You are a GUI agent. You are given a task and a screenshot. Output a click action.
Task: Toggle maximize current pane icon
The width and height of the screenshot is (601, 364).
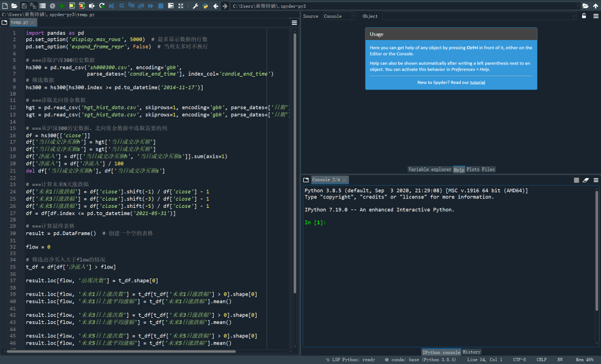coord(170,6)
